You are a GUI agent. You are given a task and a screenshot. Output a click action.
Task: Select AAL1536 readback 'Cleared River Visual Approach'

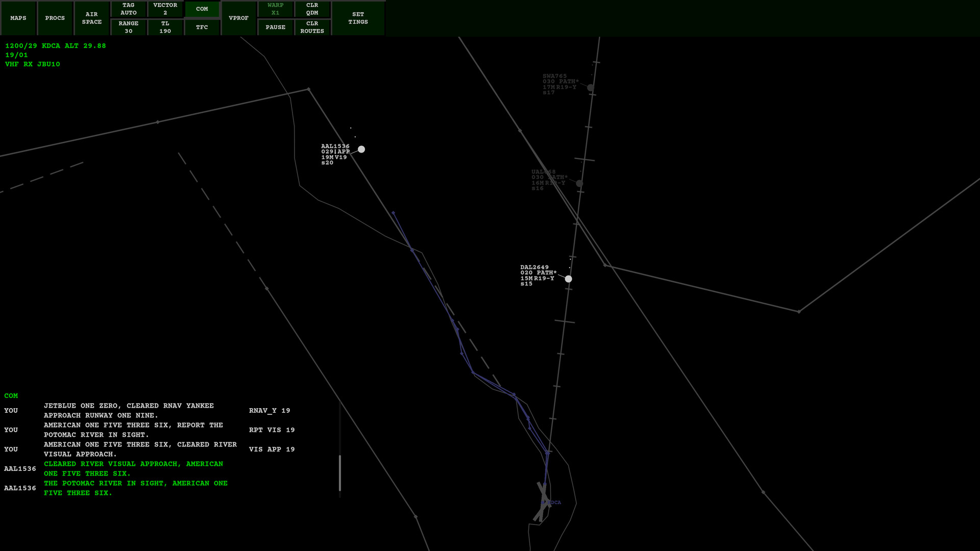tap(133, 469)
